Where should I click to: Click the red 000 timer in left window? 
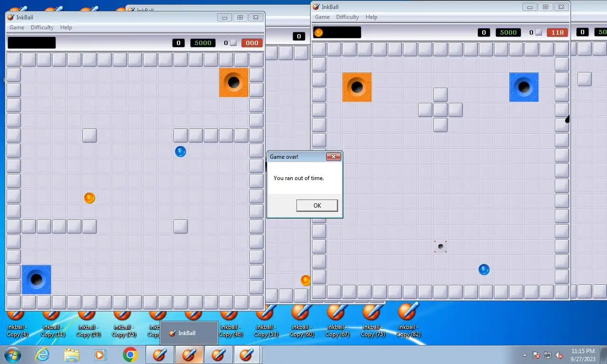252,43
